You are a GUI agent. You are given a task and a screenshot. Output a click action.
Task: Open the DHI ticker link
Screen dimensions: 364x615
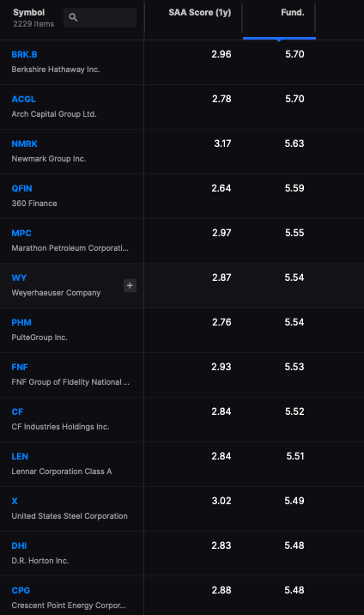19,546
